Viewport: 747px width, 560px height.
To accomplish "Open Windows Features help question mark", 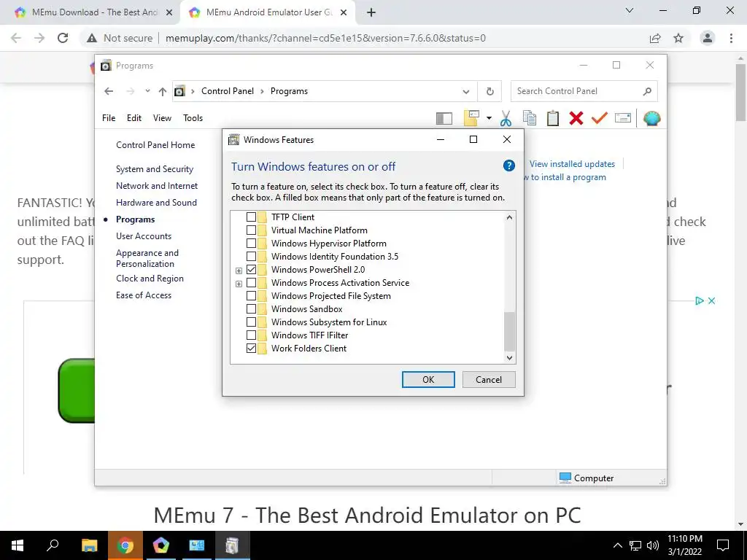I will point(508,166).
